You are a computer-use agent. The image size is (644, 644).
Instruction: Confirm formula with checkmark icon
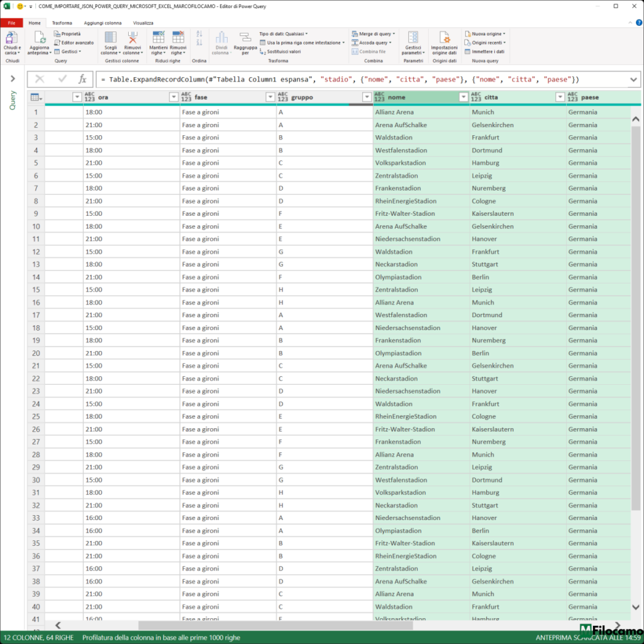[x=62, y=79]
